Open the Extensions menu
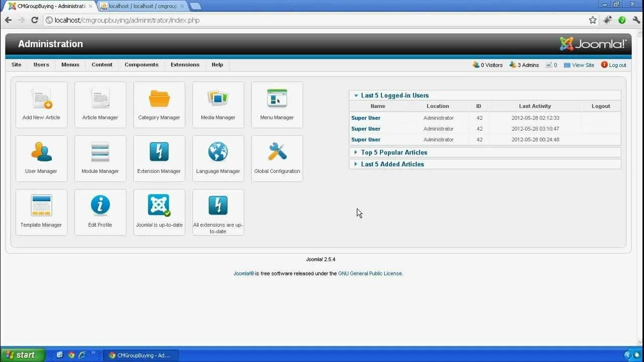The image size is (644, 362). pyautogui.click(x=185, y=65)
